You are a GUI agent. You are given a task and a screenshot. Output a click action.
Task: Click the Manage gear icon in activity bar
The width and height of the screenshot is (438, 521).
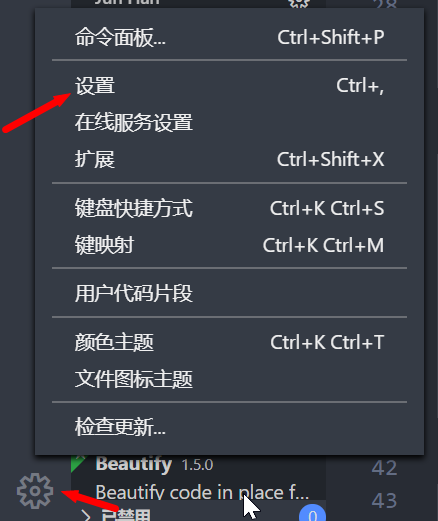[35, 491]
